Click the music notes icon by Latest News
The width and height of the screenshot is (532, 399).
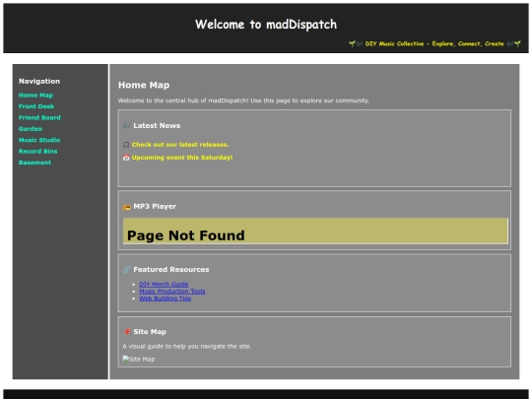click(x=126, y=125)
